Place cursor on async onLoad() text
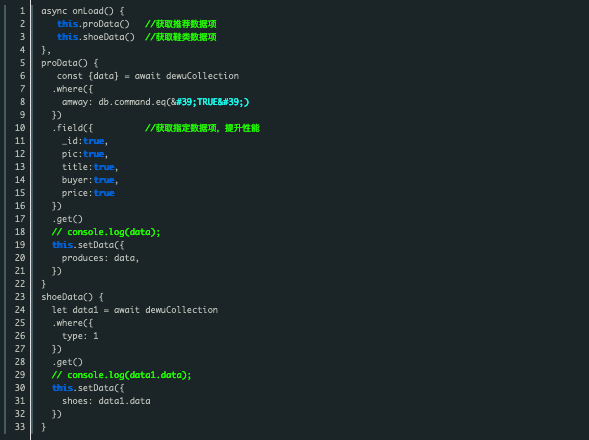 77,11
